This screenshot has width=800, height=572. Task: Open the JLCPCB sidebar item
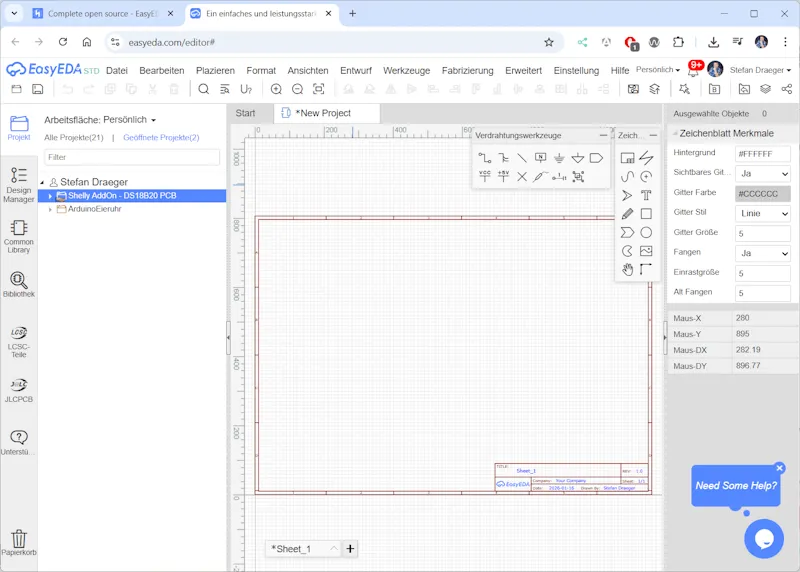coord(19,389)
